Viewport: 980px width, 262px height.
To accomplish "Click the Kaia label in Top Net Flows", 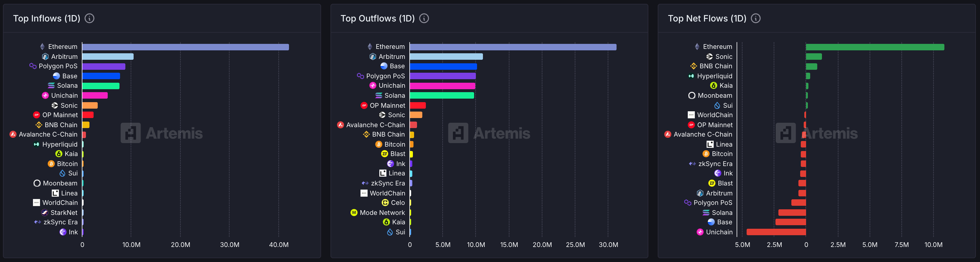I will (x=726, y=85).
